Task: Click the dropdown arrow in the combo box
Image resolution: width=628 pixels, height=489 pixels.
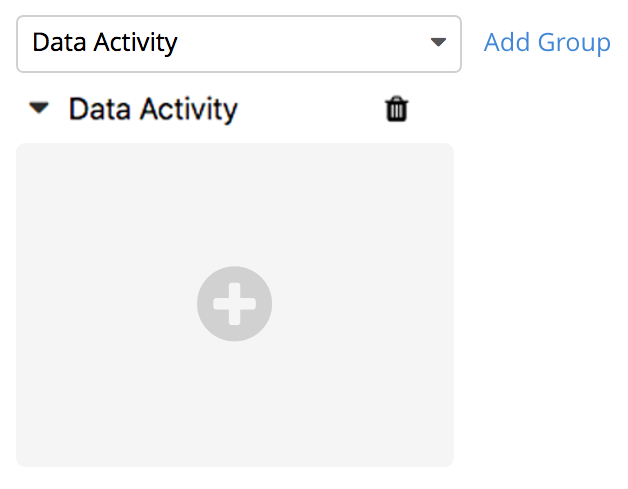Action: tap(437, 43)
